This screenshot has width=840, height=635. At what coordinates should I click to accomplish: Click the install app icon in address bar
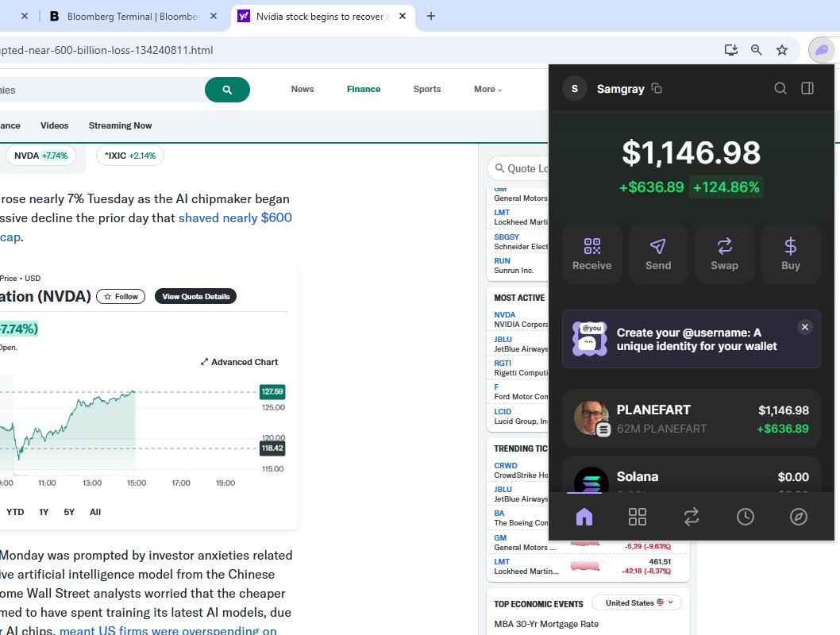pos(730,50)
